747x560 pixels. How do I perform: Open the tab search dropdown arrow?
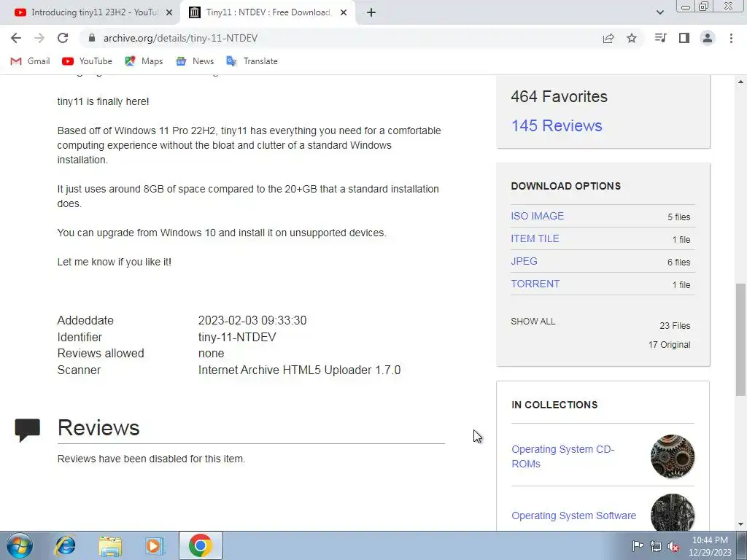point(659,12)
